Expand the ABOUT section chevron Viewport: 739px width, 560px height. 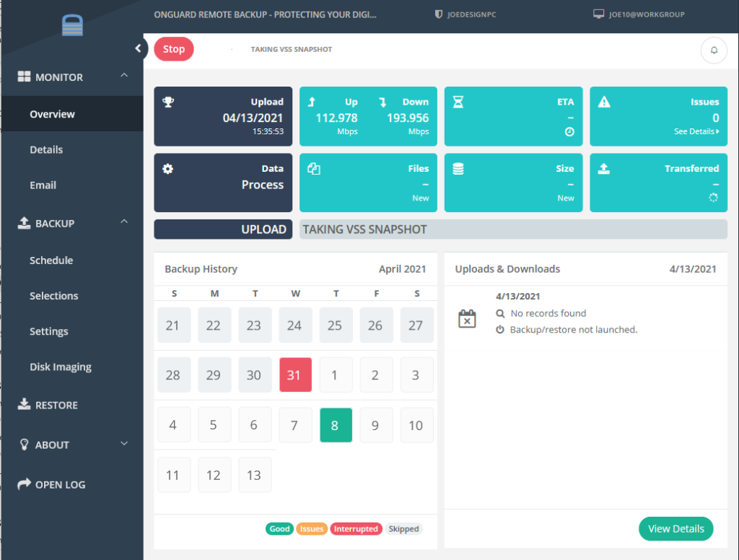point(124,444)
